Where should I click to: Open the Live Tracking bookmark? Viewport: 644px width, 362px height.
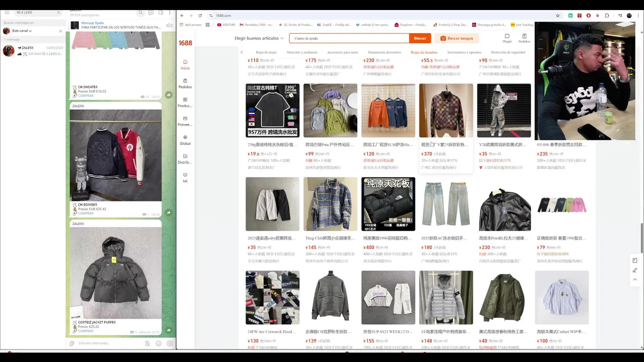point(522,25)
